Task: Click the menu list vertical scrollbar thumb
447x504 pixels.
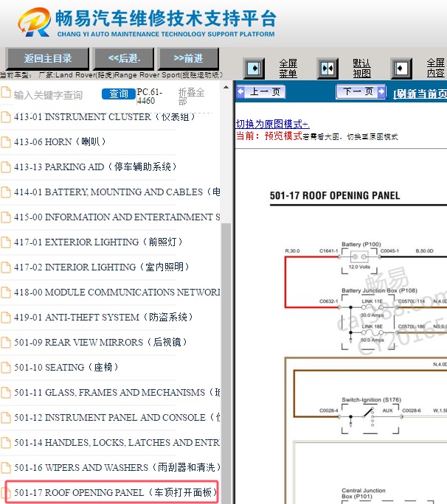Action: 226,363
